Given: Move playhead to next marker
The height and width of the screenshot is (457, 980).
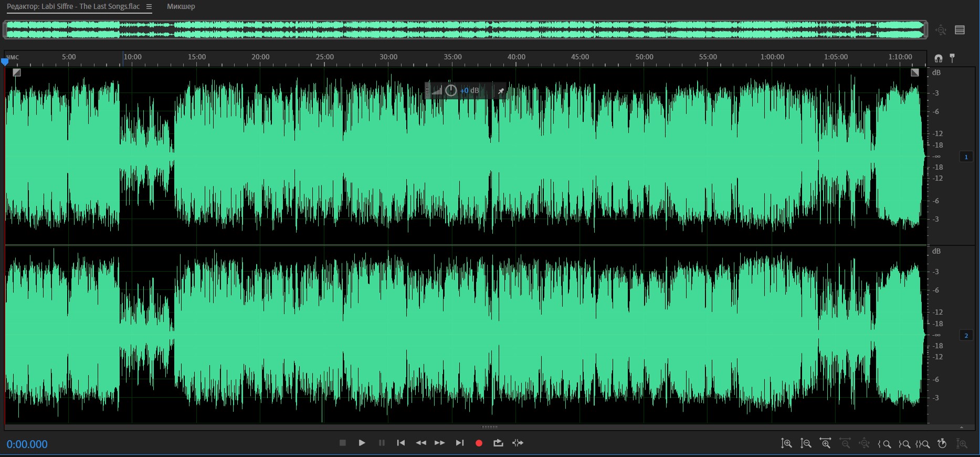Looking at the screenshot, I should [460, 443].
